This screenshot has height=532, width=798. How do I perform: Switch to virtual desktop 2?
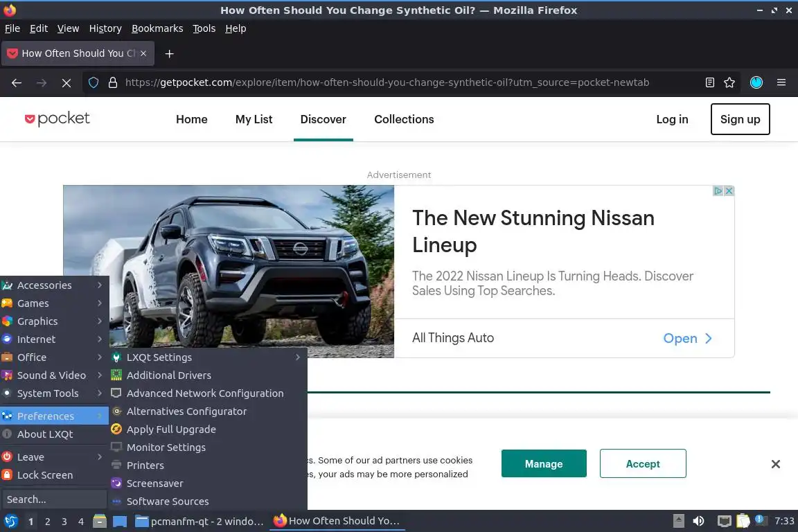(47, 522)
